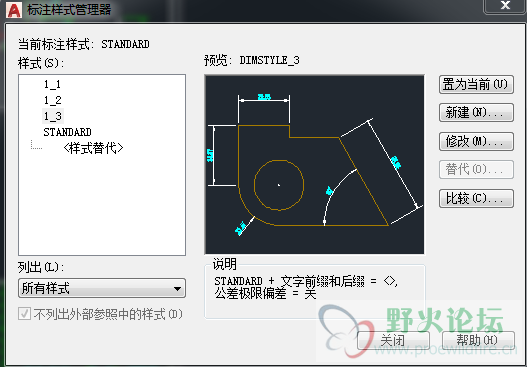Click the AutoCAD logo icon in title bar

coord(14,10)
